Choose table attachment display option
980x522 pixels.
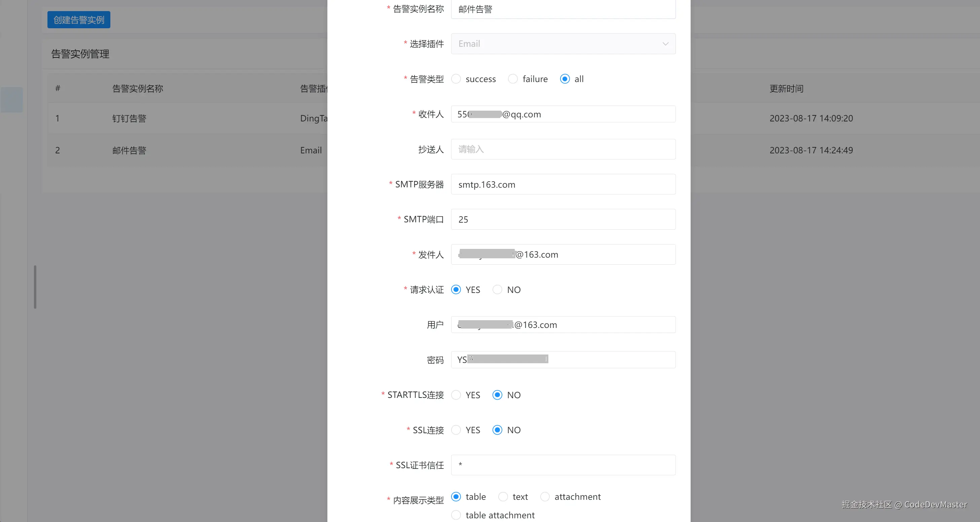point(456,515)
